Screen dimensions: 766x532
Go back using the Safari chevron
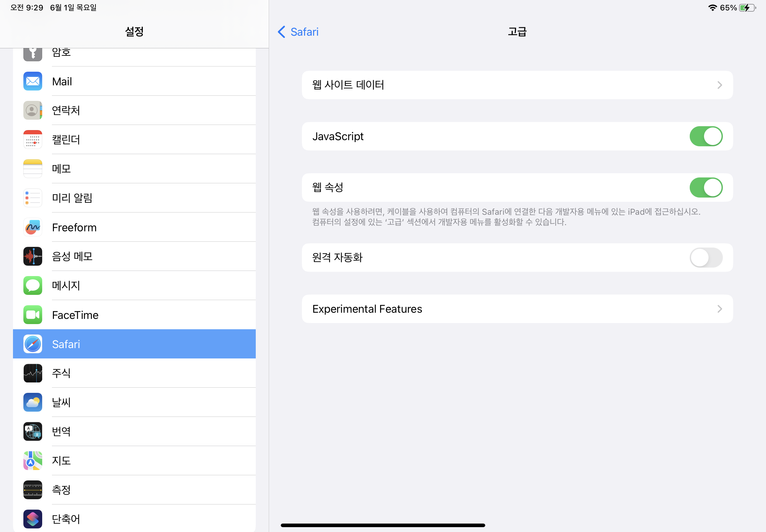click(x=281, y=32)
